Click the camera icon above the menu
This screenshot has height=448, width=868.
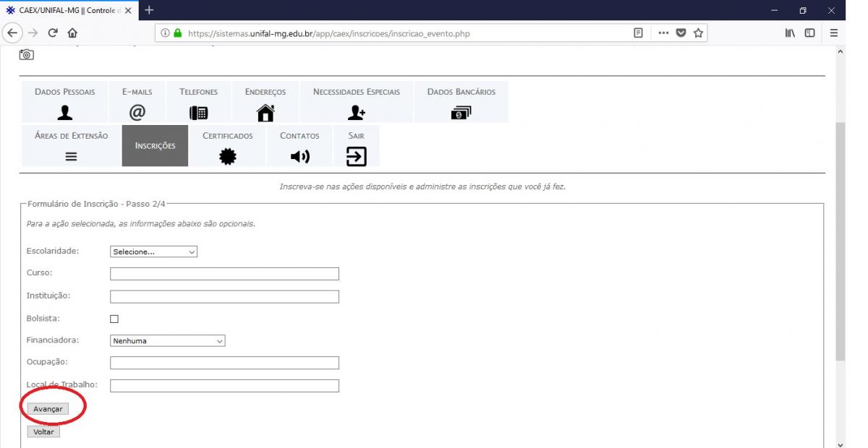pos(26,55)
